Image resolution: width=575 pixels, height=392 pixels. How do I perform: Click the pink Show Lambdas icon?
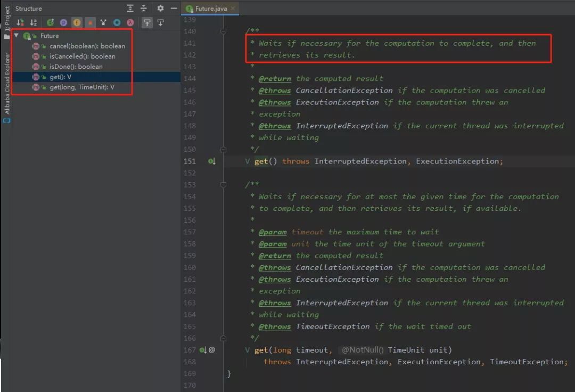pyautogui.click(x=130, y=23)
